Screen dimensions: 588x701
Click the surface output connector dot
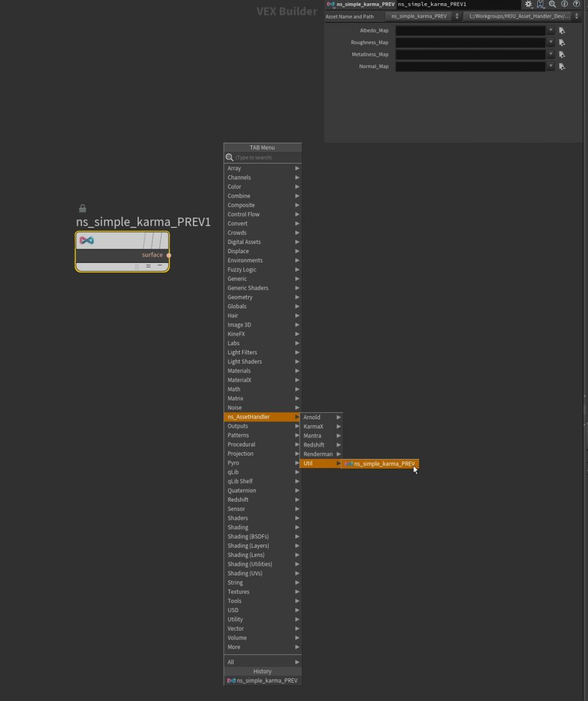(x=169, y=255)
